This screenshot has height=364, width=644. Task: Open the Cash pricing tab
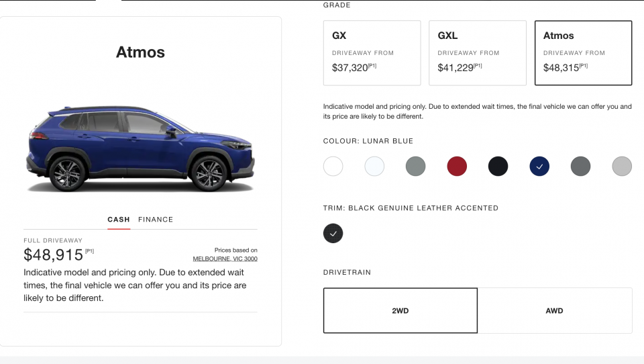[x=119, y=220]
